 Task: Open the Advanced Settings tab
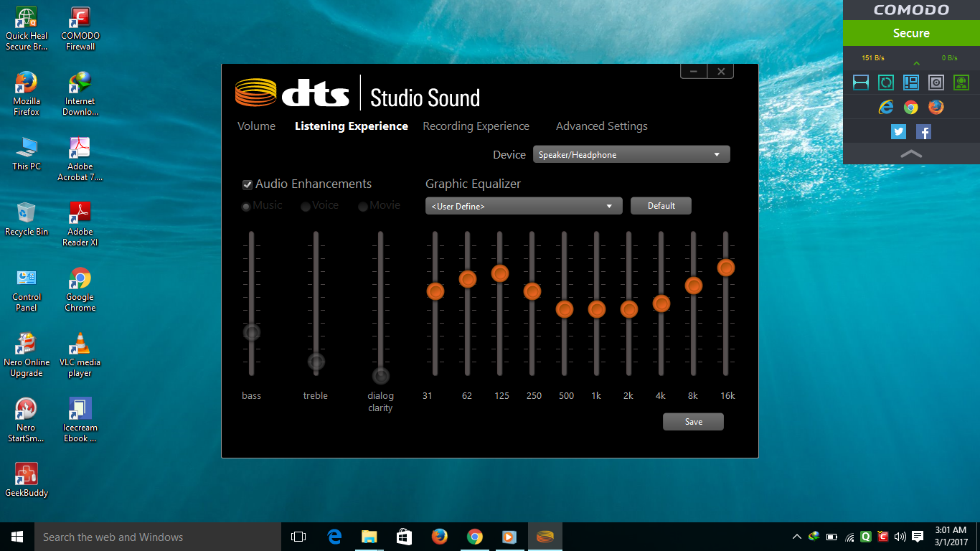coord(601,126)
